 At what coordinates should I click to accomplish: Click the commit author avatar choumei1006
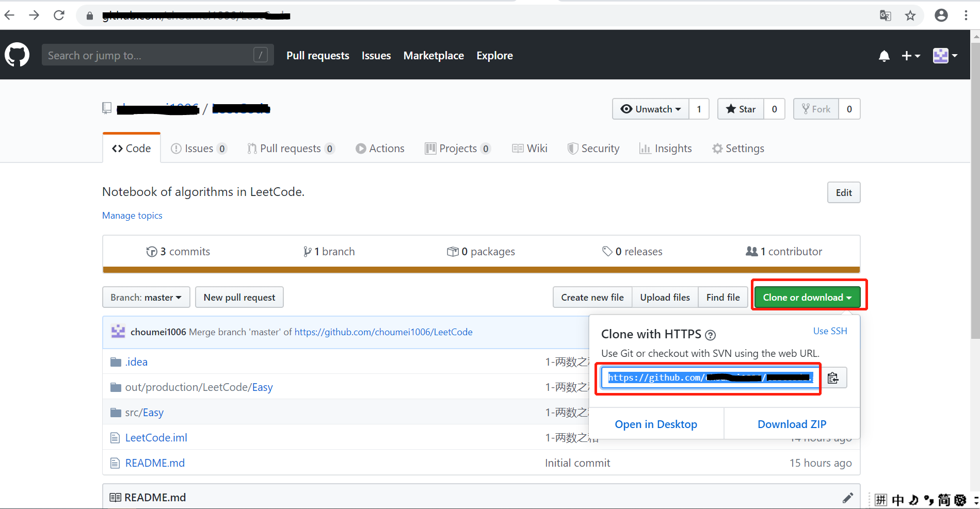tap(118, 332)
